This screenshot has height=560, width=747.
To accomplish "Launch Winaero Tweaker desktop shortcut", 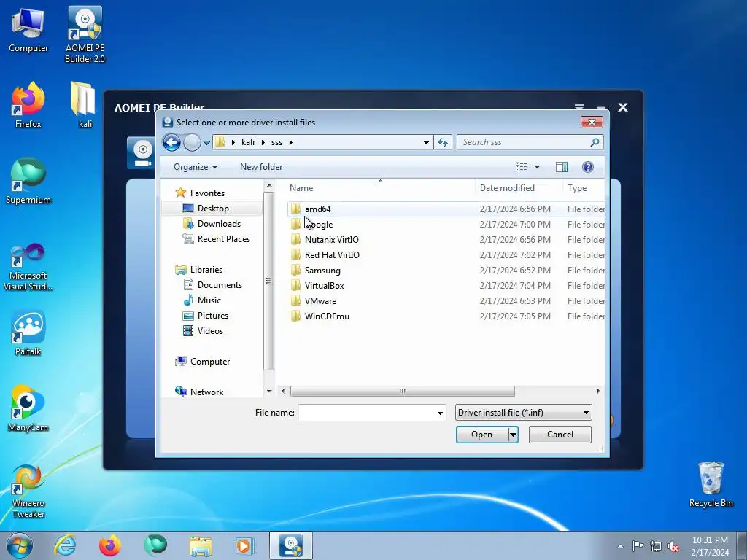I will pos(28,491).
